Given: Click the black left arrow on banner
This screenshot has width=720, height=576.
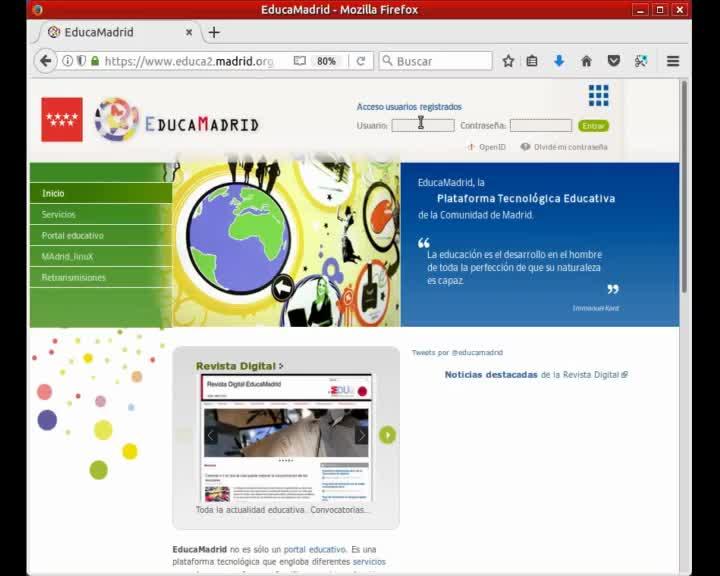Looking at the screenshot, I should pyautogui.click(x=283, y=288).
